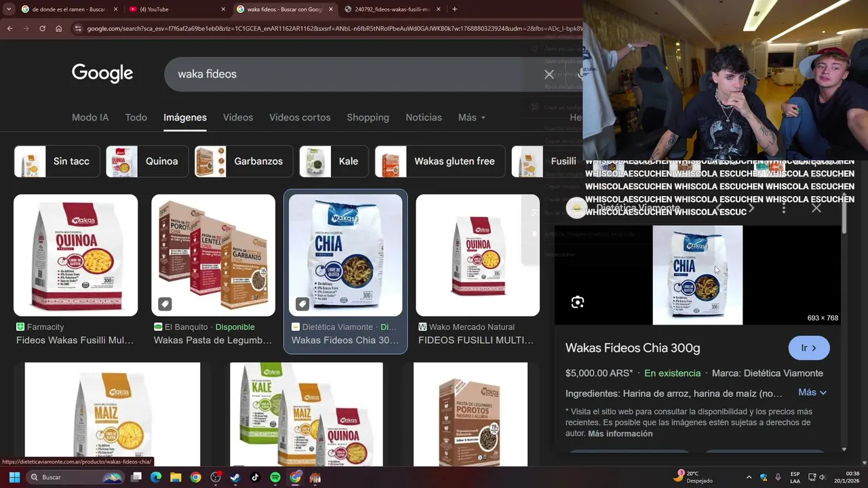Filter images by the Garbanzos chip

coord(243,161)
